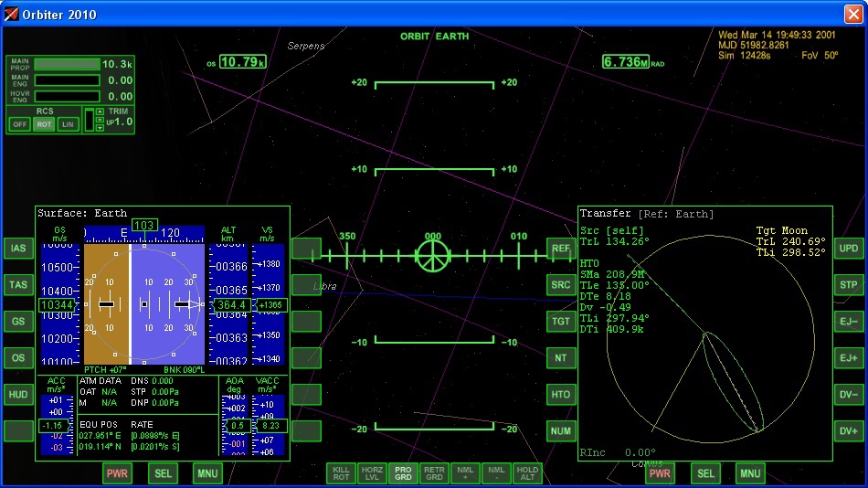Open MNU below the Surface MFD
The height and width of the screenshot is (488, 868).
(x=207, y=473)
